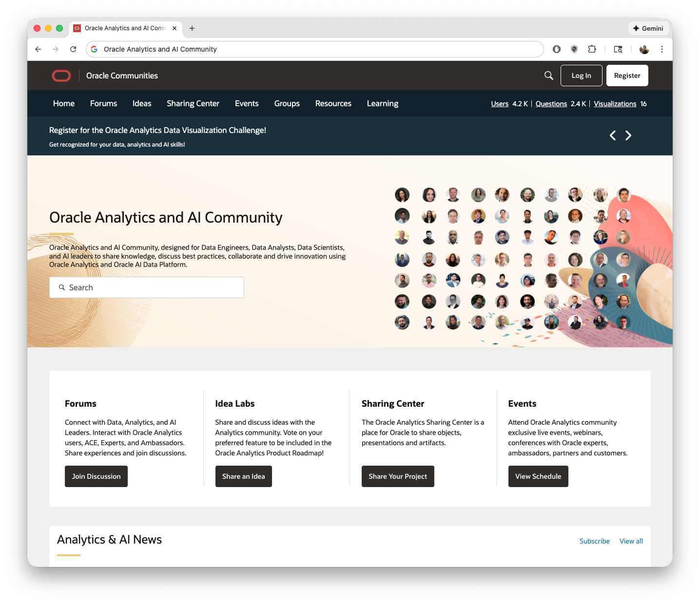
Task: Go back with browser back arrow
Action: click(x=38, y=49)
